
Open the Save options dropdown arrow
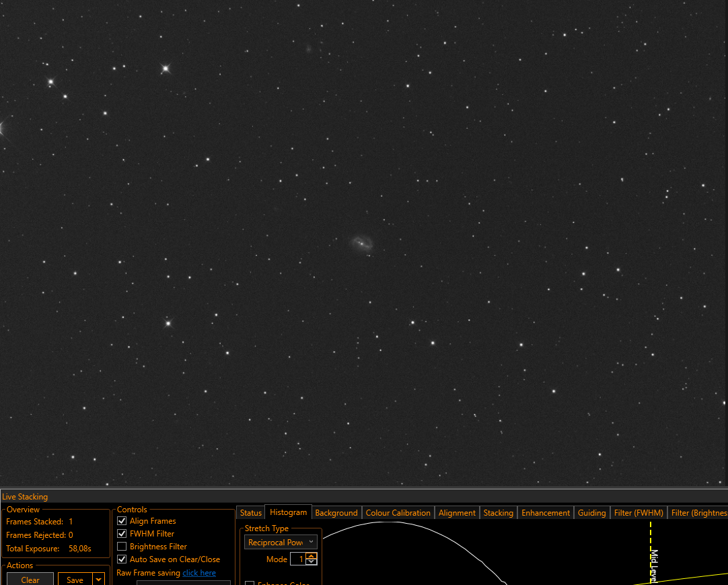98,580
